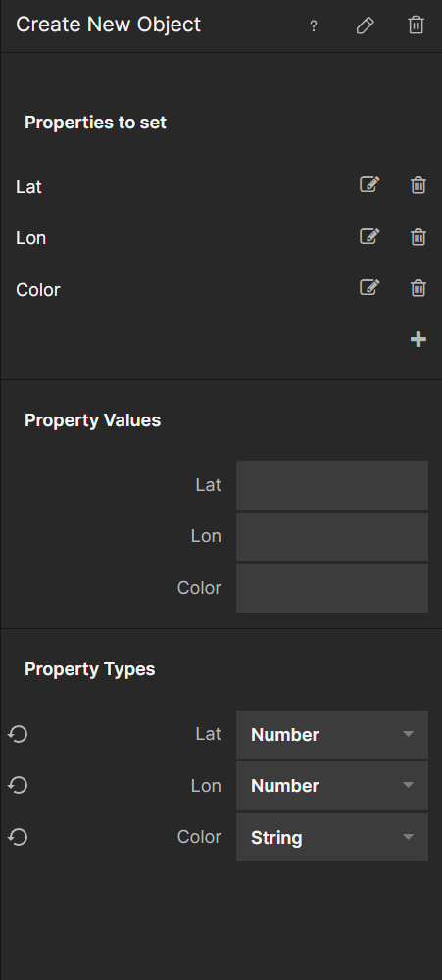Image resolution: width=442 pixels, height=980 pixels.
Task: Expand the Color type String dropdown
Action: pyautogui.click(x=332, y=837)
